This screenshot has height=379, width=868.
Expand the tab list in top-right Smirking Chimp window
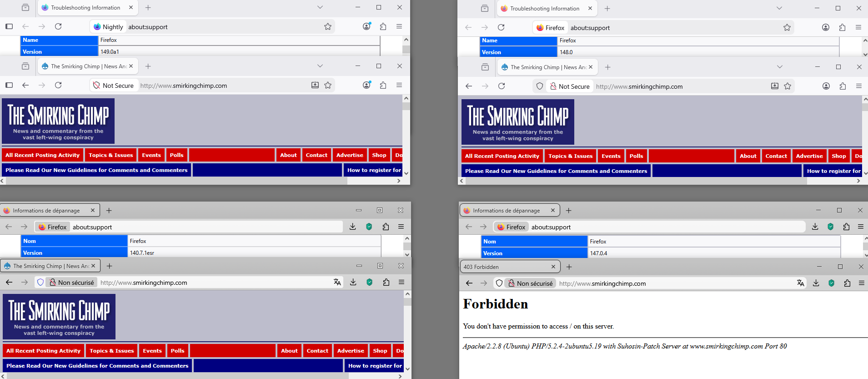(x=780, y=67)
